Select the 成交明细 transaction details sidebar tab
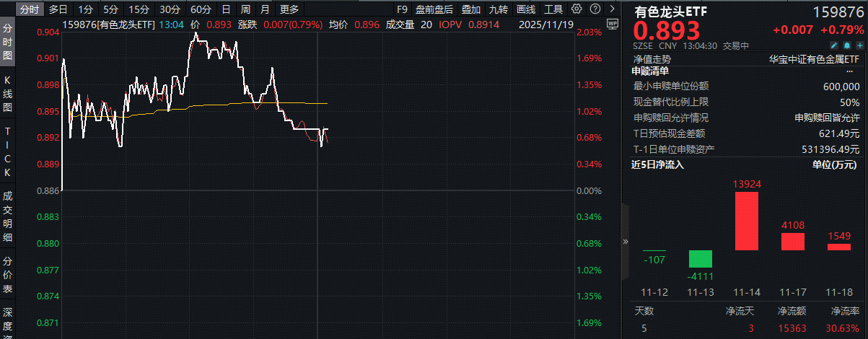The width and height of the screenshot is (868, 339). tap(8, 216)
